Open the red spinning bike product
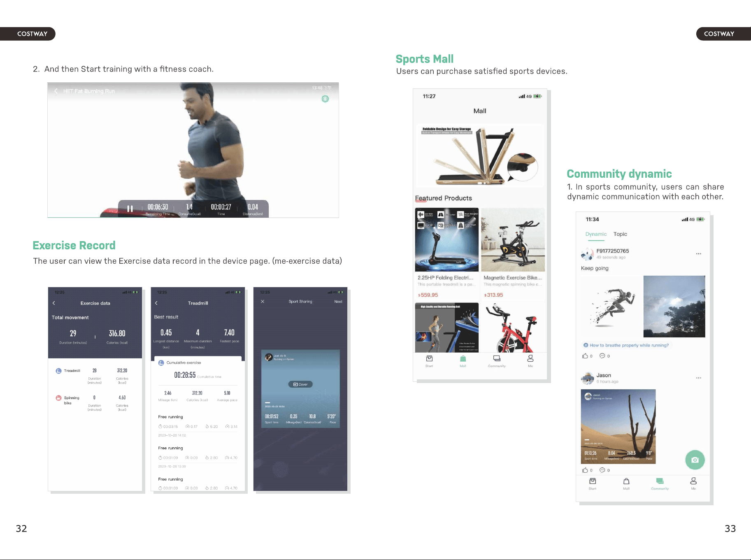 (x=513, y=328)
